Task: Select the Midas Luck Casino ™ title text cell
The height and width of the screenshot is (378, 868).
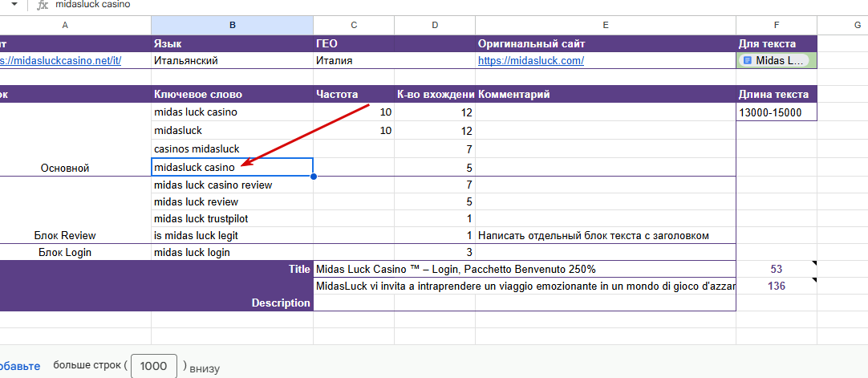Action: (x=524, y=270)
